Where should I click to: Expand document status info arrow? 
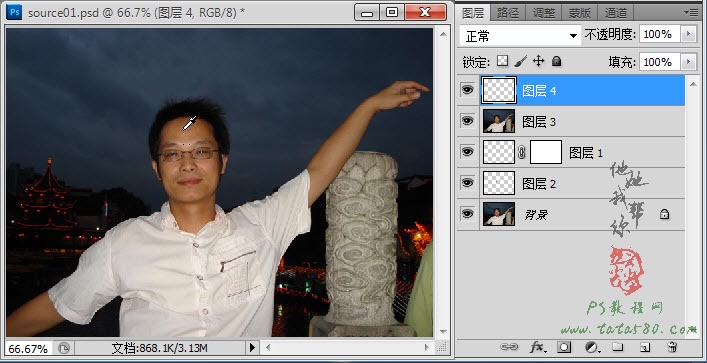[252, 348]
